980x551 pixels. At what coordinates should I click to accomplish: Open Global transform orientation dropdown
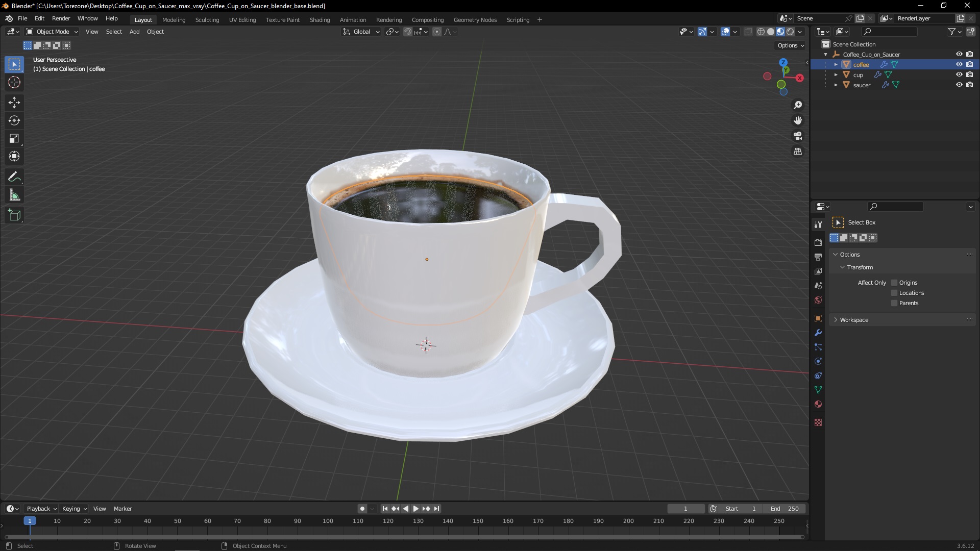pos(361,32)
